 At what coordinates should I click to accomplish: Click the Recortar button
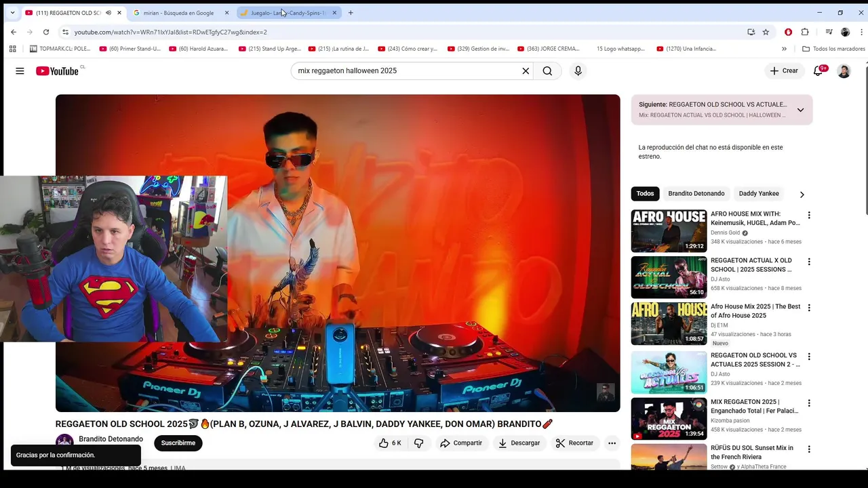[x=575, y=443]
